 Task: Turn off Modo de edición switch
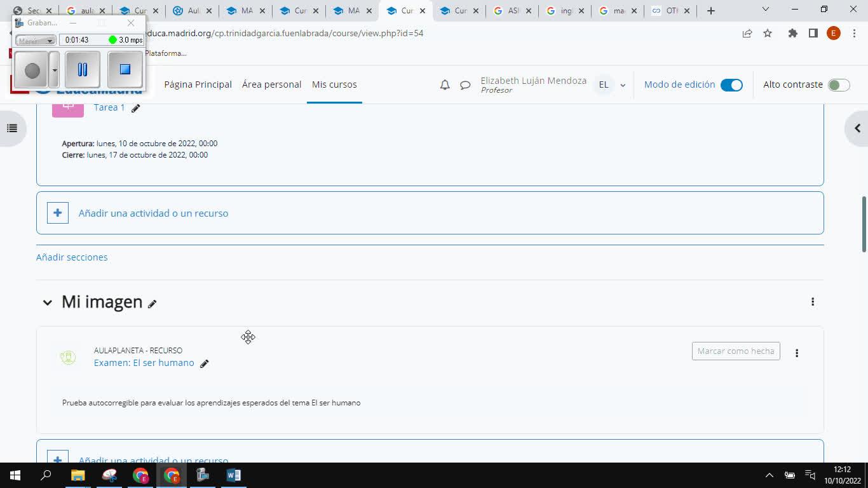731,85
